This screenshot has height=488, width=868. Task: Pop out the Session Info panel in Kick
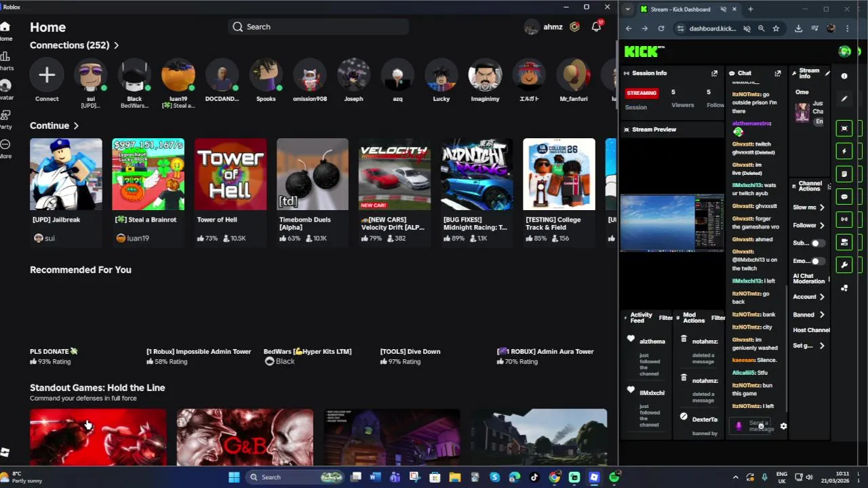[714, 73]
